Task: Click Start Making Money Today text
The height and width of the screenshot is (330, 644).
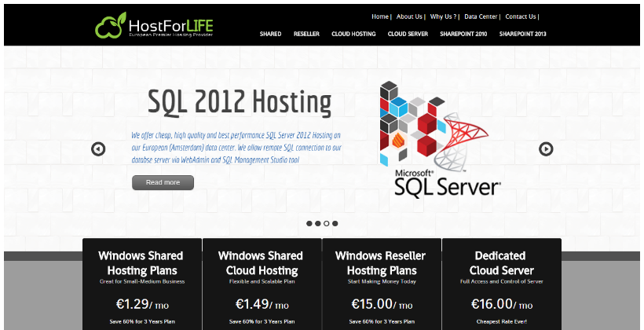Action: (382, 282)
